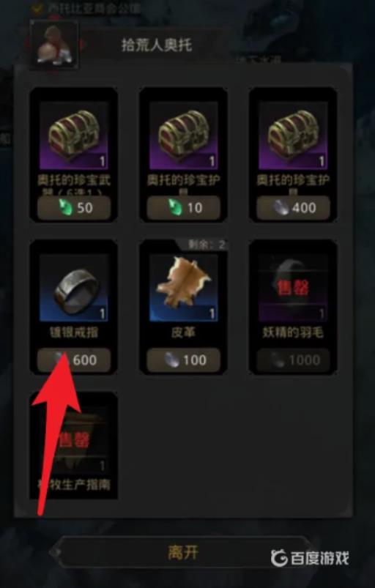Viewport: 375px width, 588px height.
Task: Select the 镀银戒指 silver ring icon
Action: [74, 288]
